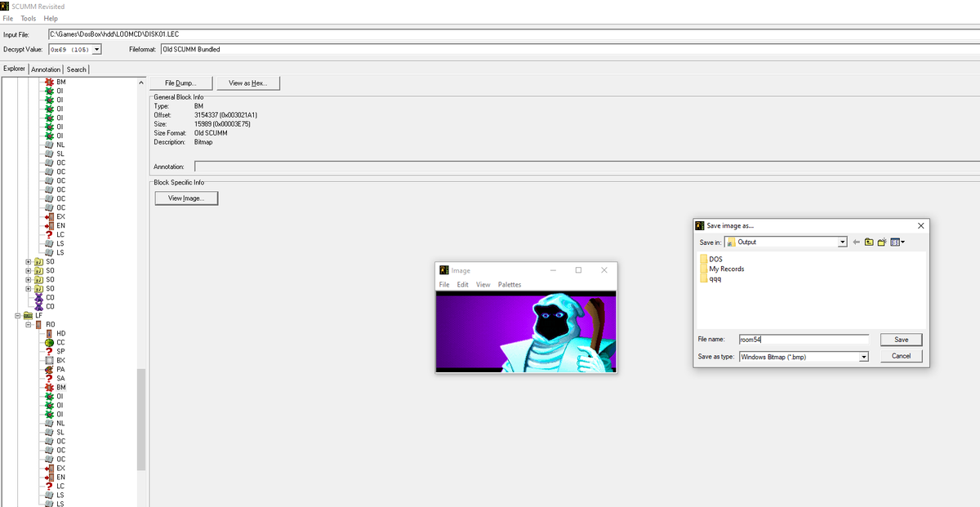980x507 pixels.
Task: Open File menu in Image window
Action: (444, 284)
